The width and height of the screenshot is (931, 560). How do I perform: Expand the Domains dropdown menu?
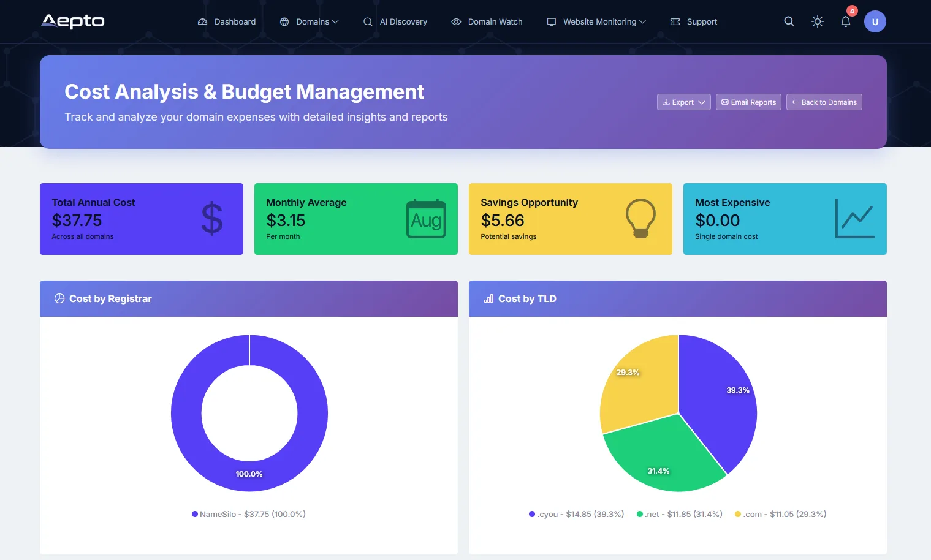309,21
